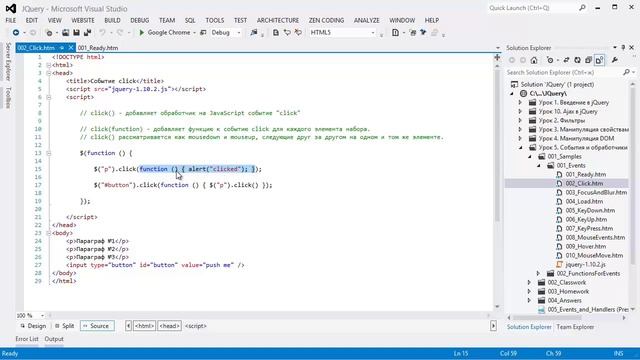Click the Quick Launch magnifier icon

tap(582, 8)
